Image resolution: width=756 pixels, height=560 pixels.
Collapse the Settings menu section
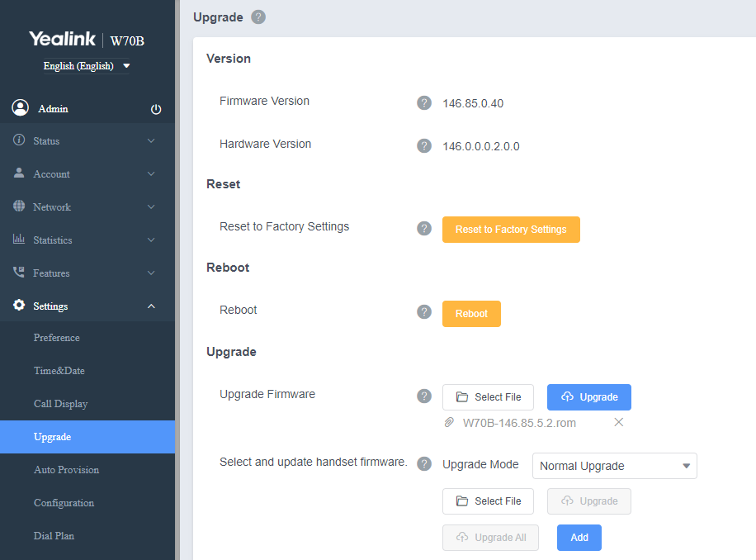(x=87, y=306)
